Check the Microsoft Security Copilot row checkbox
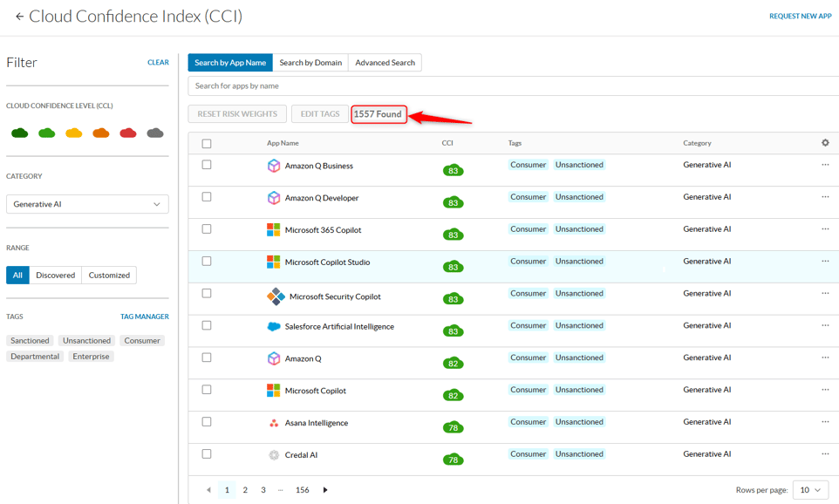Image resolution: width=839 pixels, height=504 pixels. [x=207, y=293]
